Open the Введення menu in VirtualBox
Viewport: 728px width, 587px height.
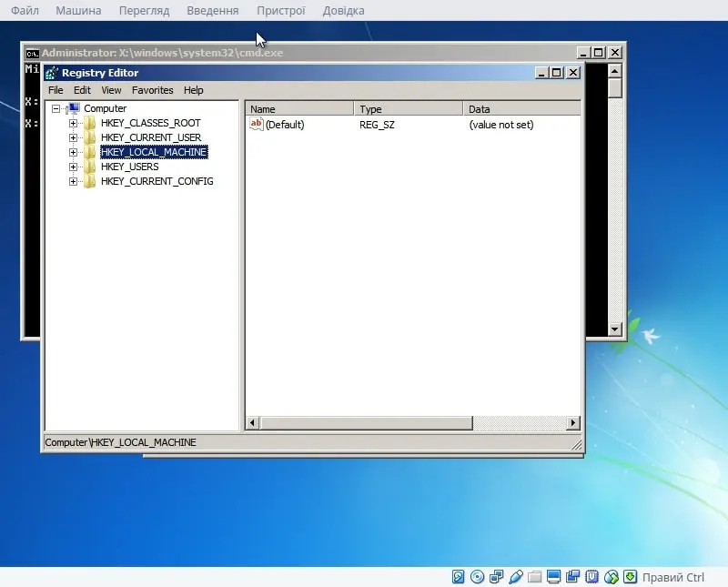tap(213, 10)
